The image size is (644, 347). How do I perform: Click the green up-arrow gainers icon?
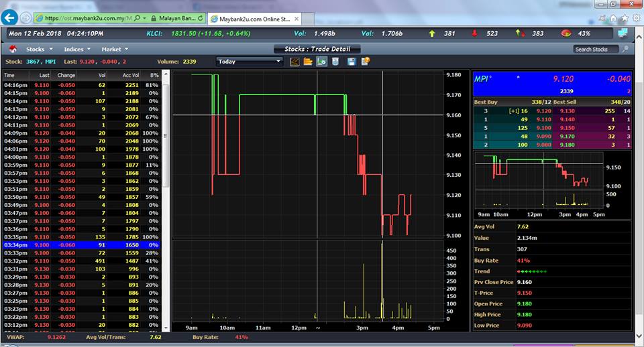click(x=431, y=33)
